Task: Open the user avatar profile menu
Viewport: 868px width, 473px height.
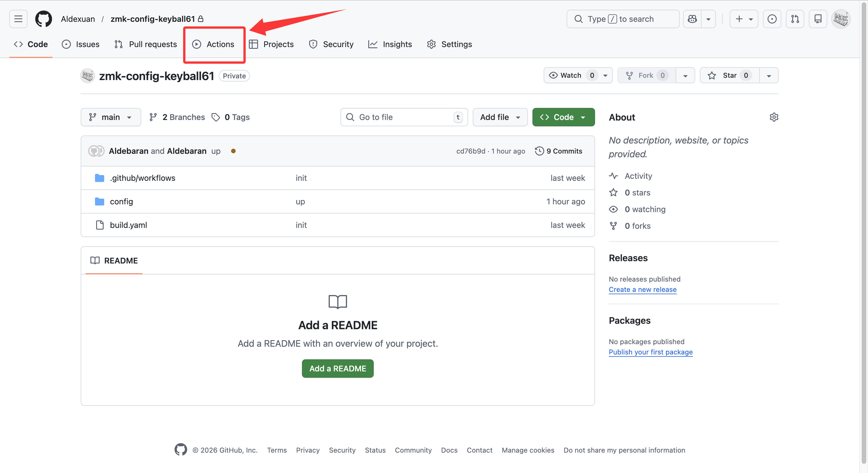Action: [841, 19]
